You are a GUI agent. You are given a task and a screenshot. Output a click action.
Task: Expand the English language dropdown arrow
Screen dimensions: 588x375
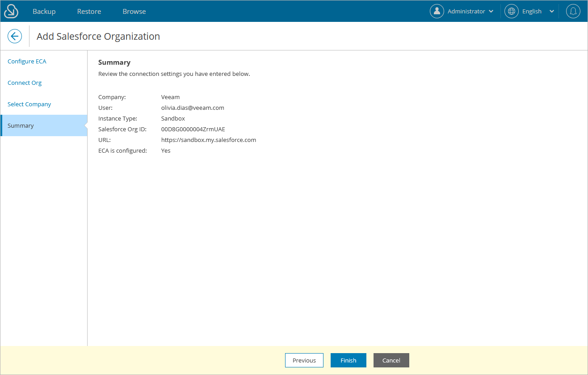pyautogui.click(x=552, y=12)
